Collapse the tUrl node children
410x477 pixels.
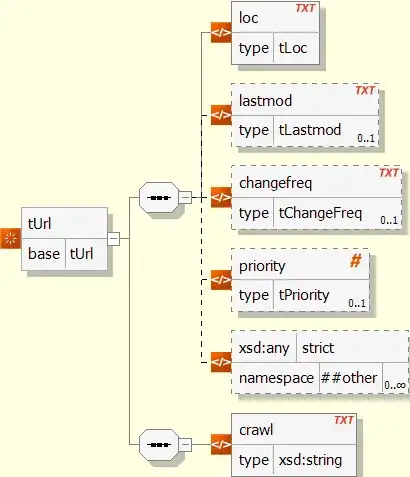(113, 239)
